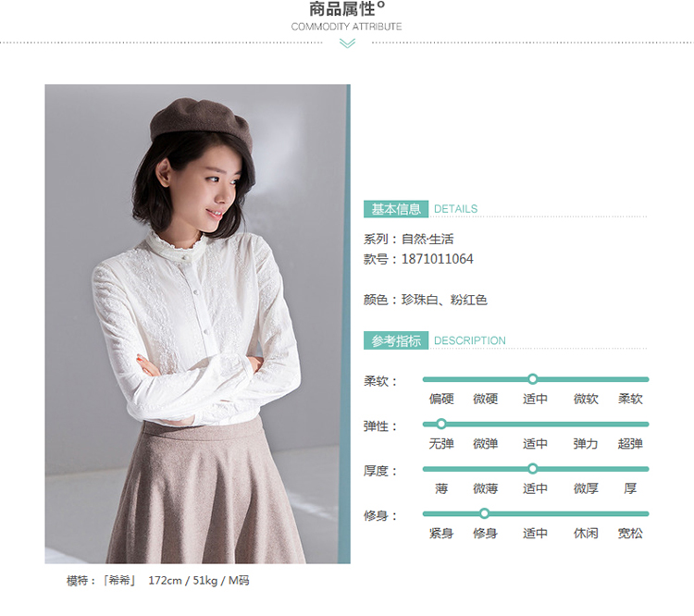694x616 pixels.
Task: Click the 超弹 label under elasticity slider
Action: [x=630, y=444]
